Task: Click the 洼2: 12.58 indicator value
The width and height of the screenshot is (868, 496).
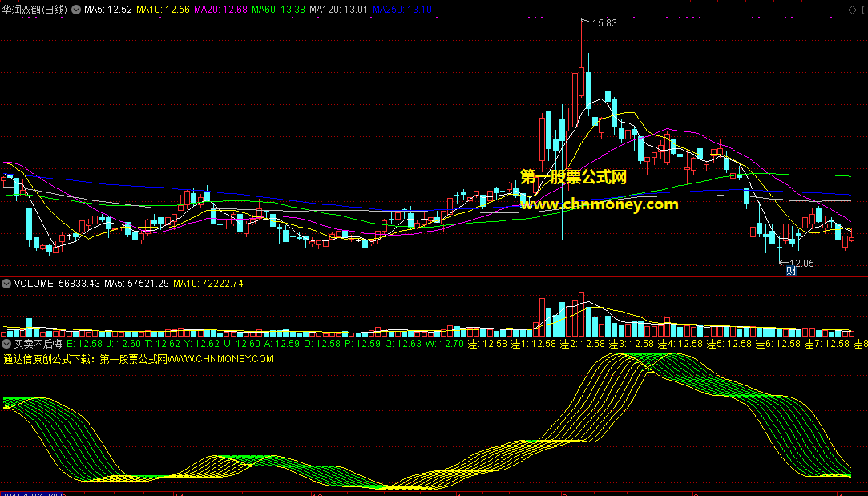Action: pos(583,344)
